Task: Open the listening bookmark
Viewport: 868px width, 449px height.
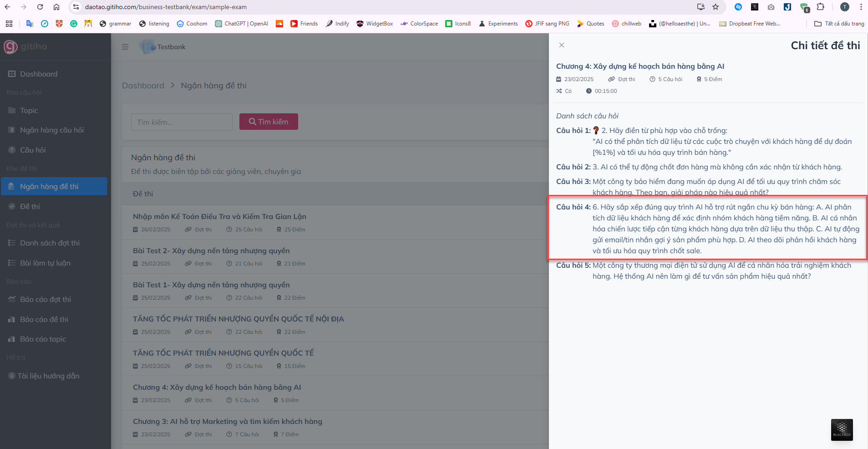Action: coord(154,24)
